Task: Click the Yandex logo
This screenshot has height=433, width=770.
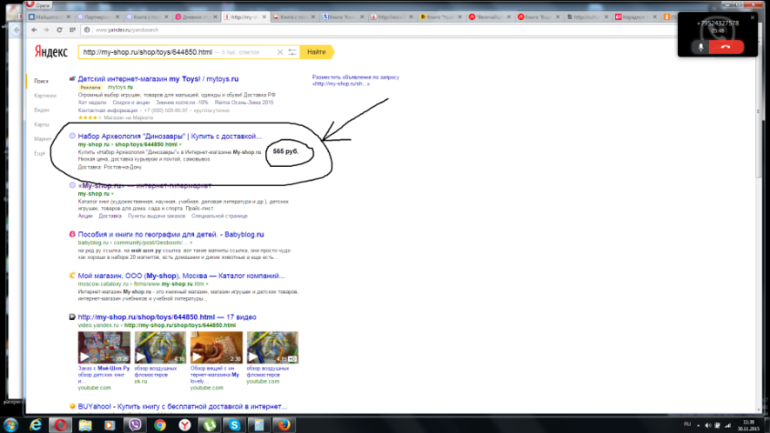Action: [x=48, y=52]
